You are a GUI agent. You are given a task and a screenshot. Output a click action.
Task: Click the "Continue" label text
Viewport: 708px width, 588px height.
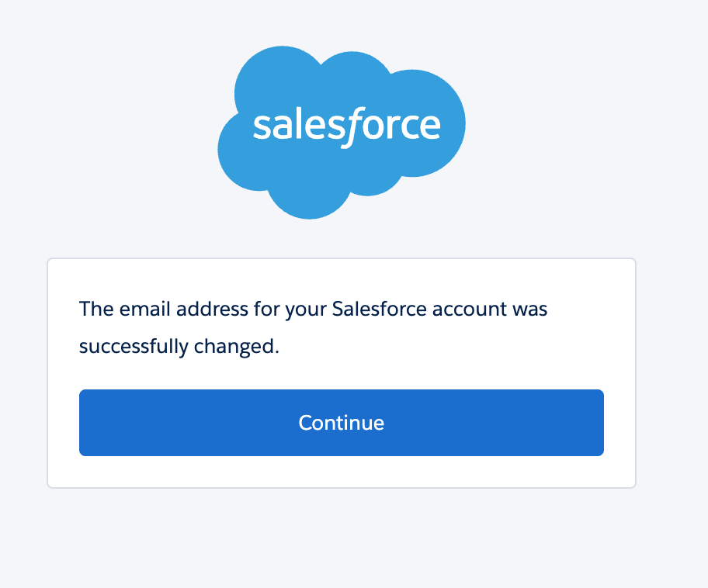click(x=342, y=423)
